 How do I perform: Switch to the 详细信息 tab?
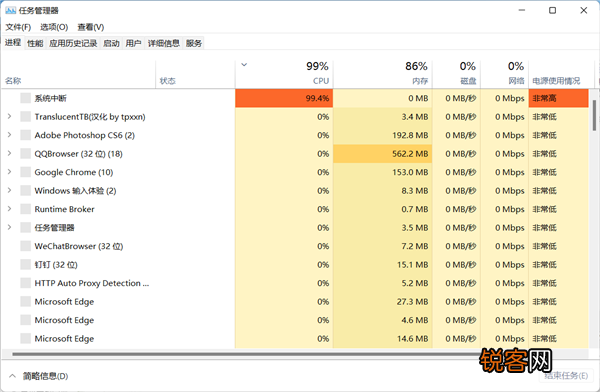pyautogui.click(x=164, y=43)
